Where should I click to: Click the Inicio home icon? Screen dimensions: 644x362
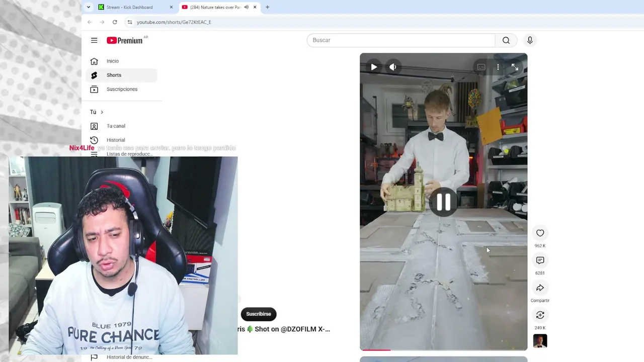coord(94,61)
